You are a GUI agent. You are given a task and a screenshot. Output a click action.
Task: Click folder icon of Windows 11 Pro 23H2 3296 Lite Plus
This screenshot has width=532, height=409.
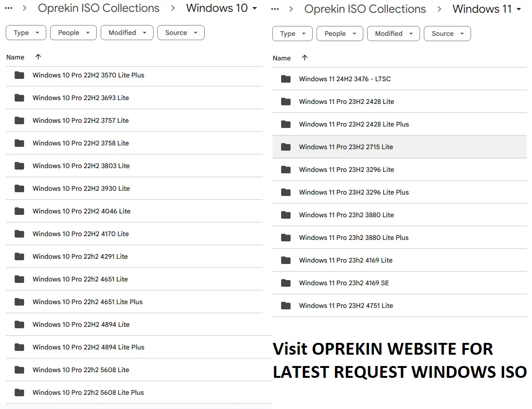click(x=286, y=192)
